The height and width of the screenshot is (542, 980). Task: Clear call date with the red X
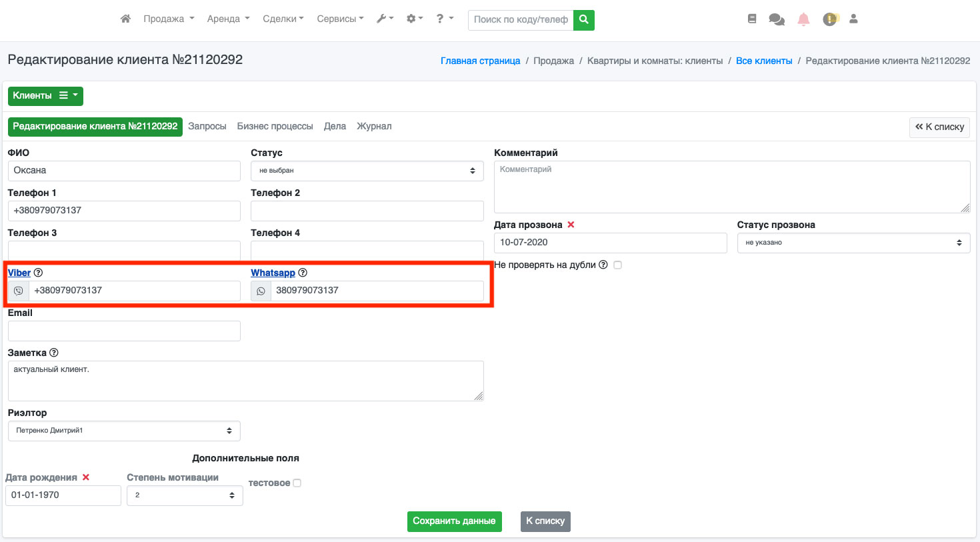pos(571,225)
